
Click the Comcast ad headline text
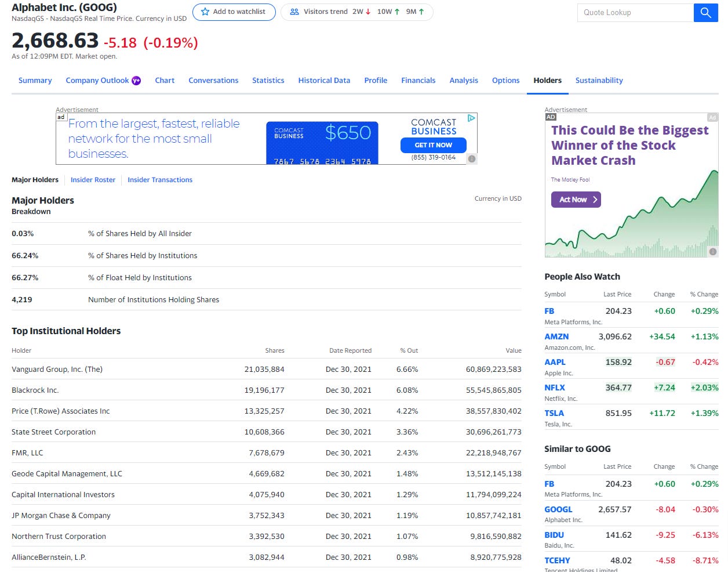point(154,139)
